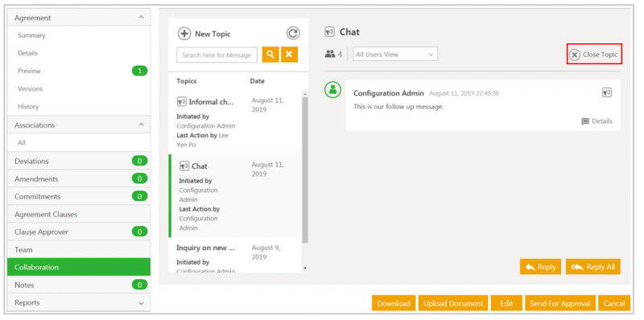The image size is (644, 320).
Task: Click the orange search magnifier button
Action: [x=270, y=55]
